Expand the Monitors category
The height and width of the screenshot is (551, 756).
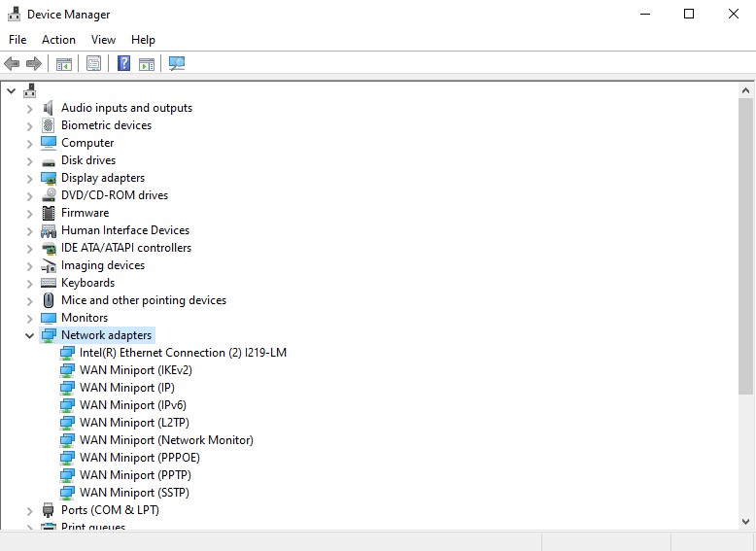[x=30, y=319]
